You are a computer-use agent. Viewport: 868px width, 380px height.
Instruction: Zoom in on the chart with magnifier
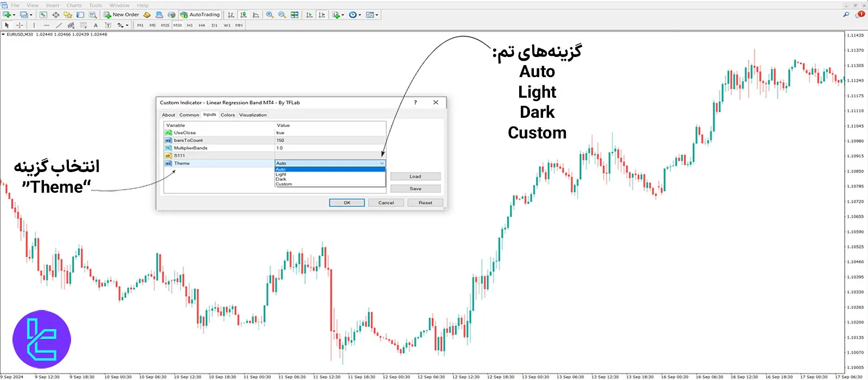tap(270, 15)
